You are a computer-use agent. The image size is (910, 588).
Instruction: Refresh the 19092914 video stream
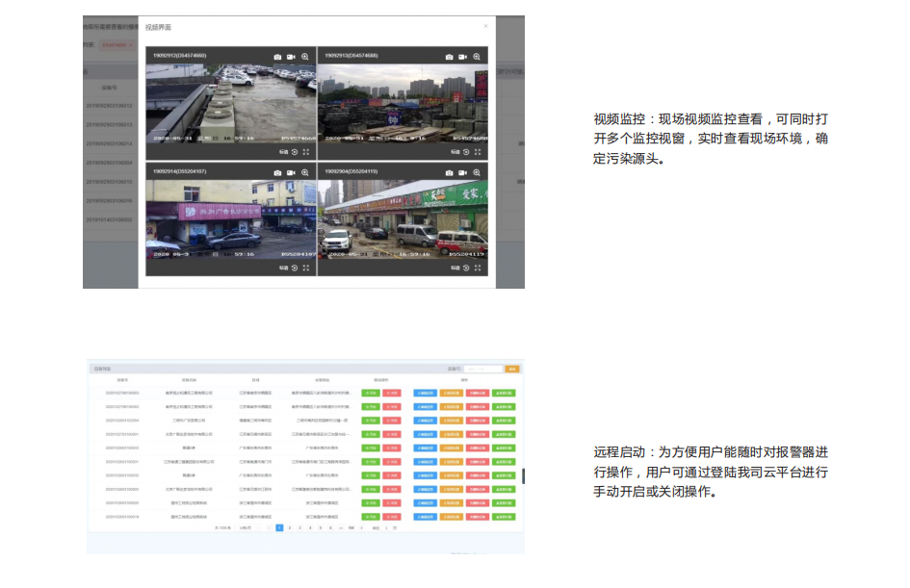coord(295,268)
